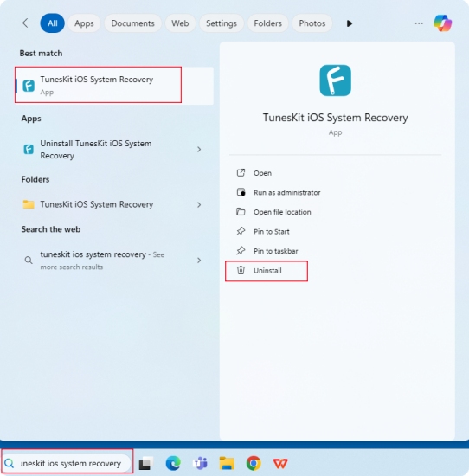Click the TunesKit icon in the best match row
Viewport: 469px width, 476px height.
(x=29, y=86)
